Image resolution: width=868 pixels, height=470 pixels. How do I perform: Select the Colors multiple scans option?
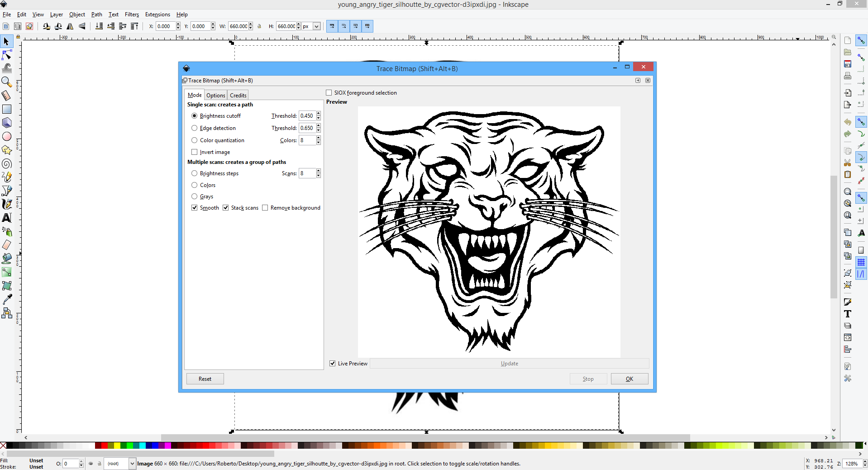coord(194,185)
